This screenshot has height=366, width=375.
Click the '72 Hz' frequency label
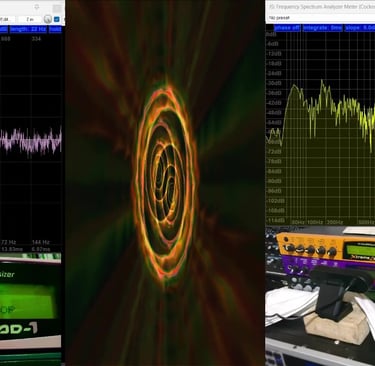point(9,242)
